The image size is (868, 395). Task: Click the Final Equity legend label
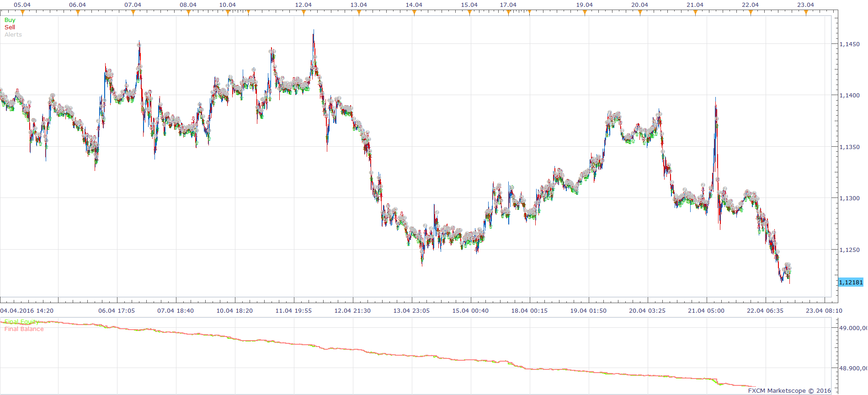(x=22, y=322)
